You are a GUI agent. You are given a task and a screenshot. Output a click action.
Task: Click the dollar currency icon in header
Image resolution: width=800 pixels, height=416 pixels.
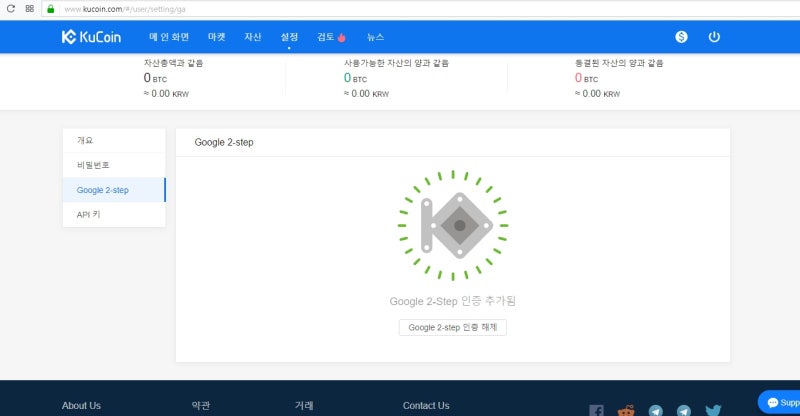click(x=681, y=37)
